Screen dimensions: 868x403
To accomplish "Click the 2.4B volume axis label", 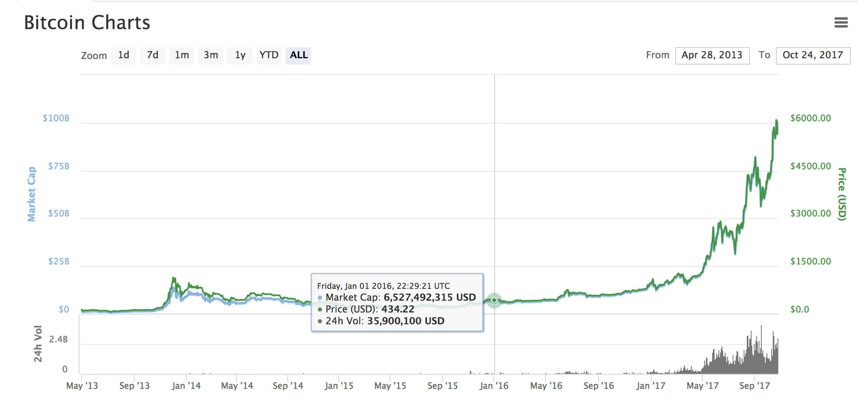I will (x=58, y=339).
